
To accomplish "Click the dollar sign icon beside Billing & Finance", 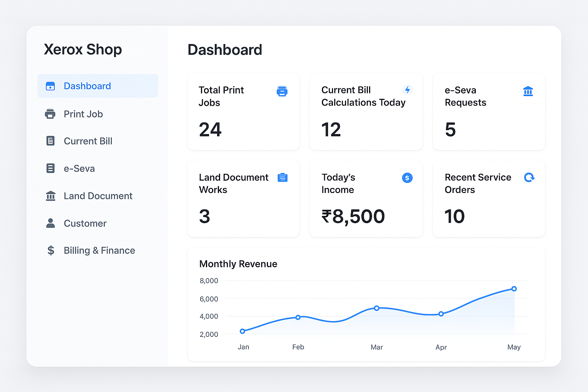I will click(51, 250).
